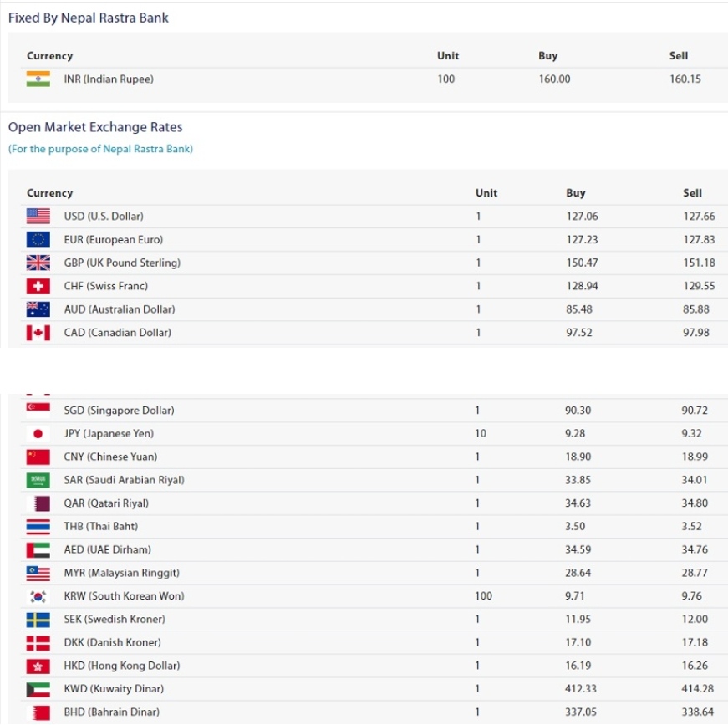Select the CAD sell rate 97.98
The image size is (728, 725).
[696, 333]
